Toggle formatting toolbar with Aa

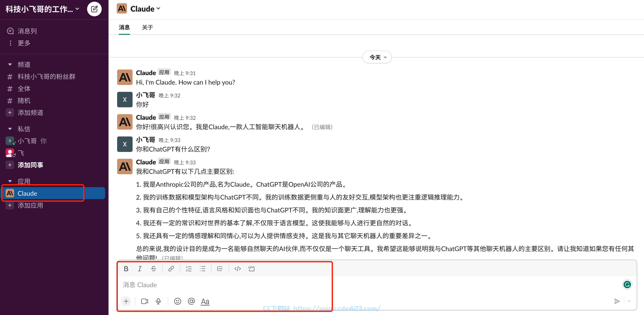pos(205,301)
